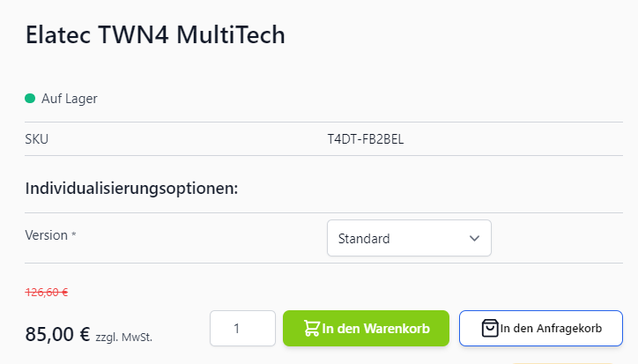The width and height of the screenshot is (638, 364).
Task: Click the 'Version' option label
Action: 47,235
